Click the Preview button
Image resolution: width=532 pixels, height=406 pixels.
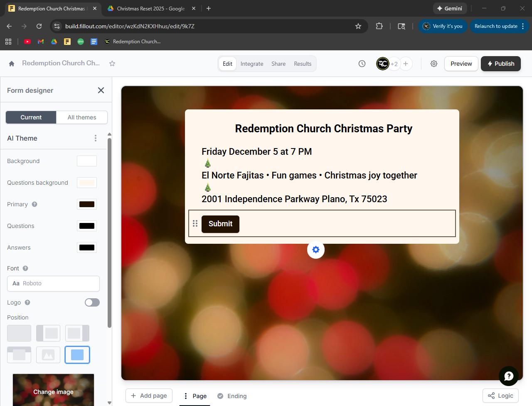(461, 64)
